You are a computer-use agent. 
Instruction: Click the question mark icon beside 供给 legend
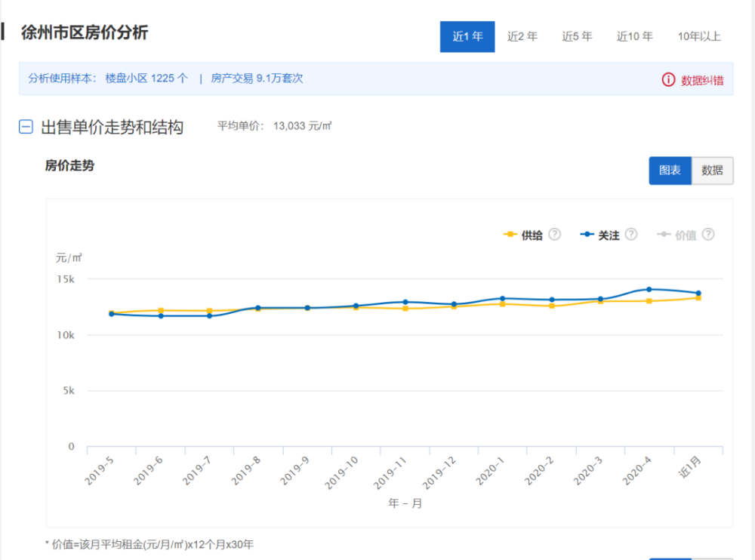coord(555,235)
